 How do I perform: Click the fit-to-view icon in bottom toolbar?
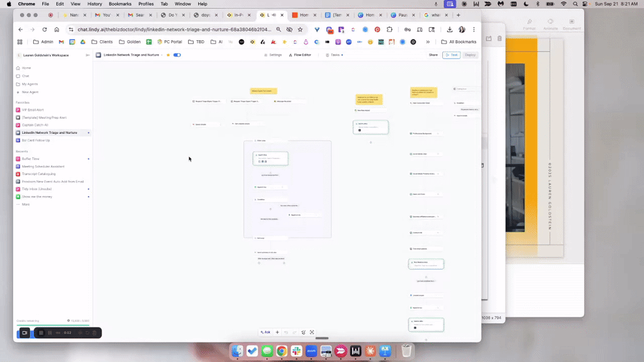tap(312, 332)
